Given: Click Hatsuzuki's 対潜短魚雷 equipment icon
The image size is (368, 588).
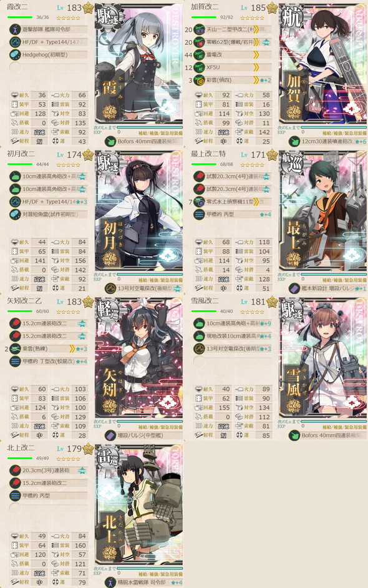Looking at the screenshot, I should click(x=15, y=214).
